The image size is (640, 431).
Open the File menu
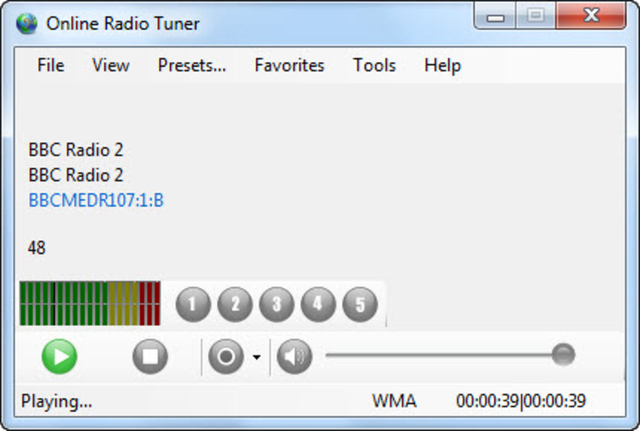click(x=51, y=65)
